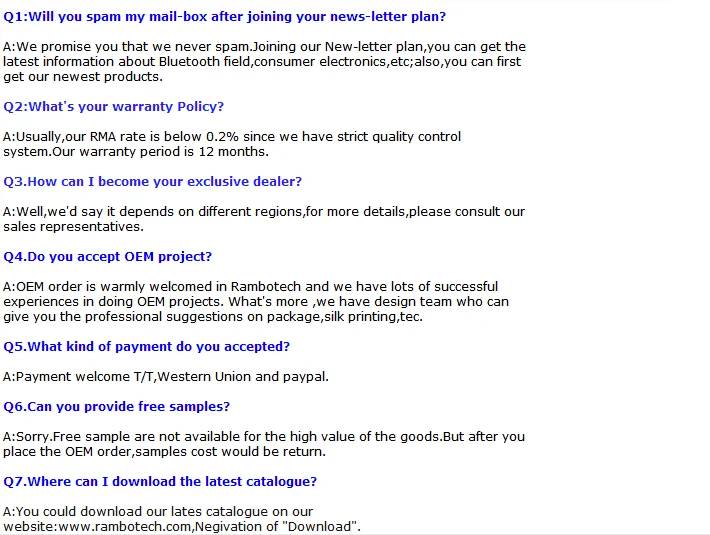Click the Q1 spam mail-box question heading
This screenshot has height=535, width=710.
coord(224,17)
